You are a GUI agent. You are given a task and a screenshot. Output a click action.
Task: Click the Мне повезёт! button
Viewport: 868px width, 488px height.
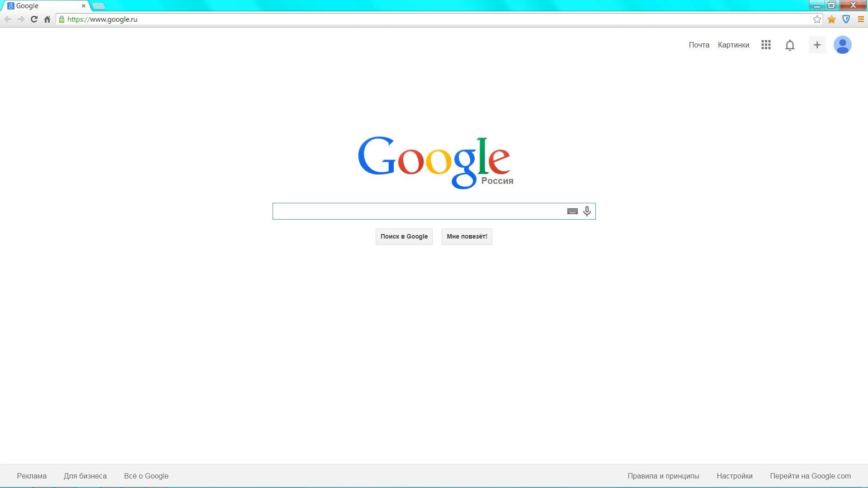point(467,236)
